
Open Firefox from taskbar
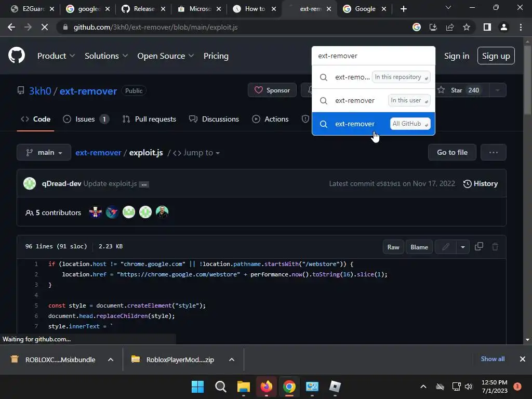(x=267, y=387)
